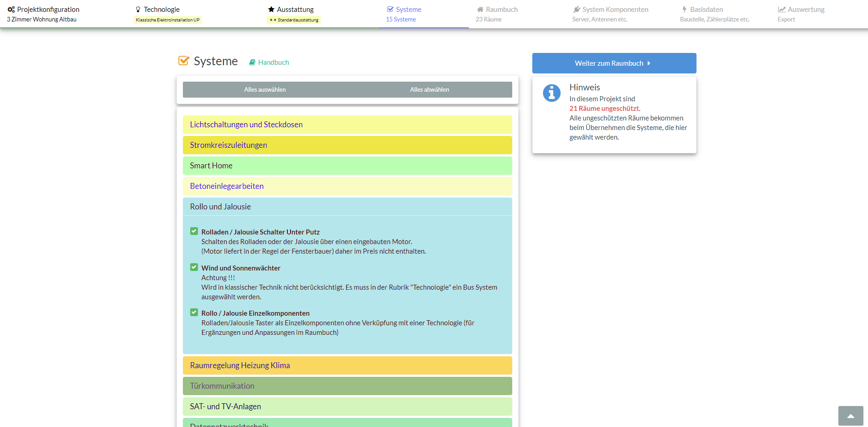Click the blue info icon beside Hinweis
The width and height of the screenshot is (868, 427).
click(551, 93)
